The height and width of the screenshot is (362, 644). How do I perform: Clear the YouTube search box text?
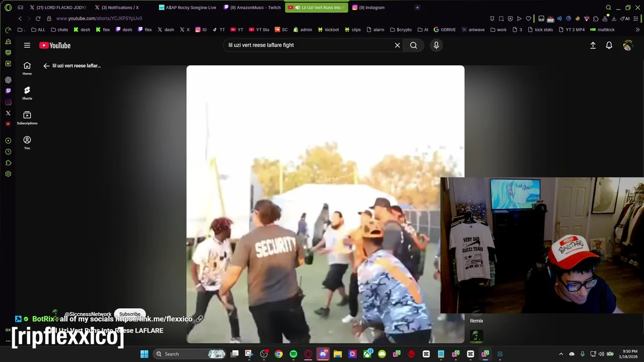tap(397, 45)
